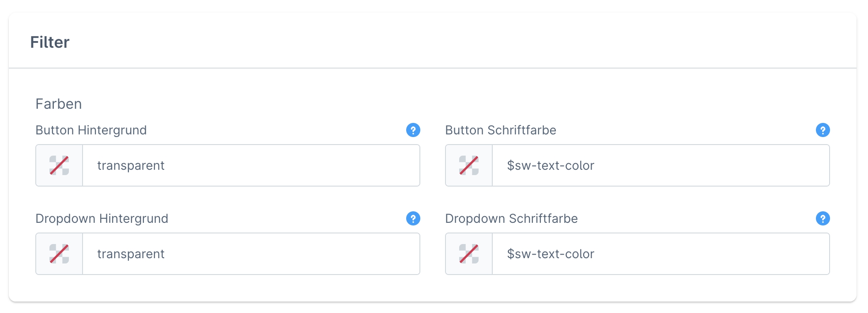View help hint for Dropdown Schriftfarbe
This screenshot has height=313, width=868.
click(823, 218)
